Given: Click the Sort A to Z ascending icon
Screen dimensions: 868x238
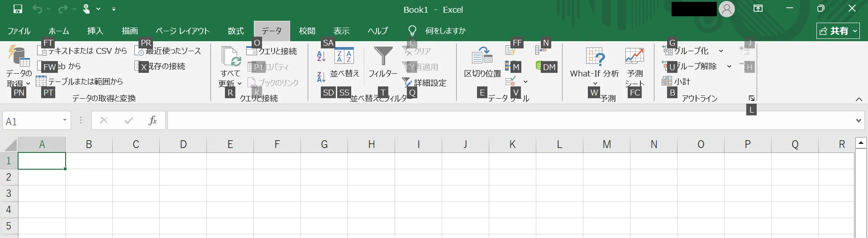Looking at the screenshot, I should click(321, 57).
